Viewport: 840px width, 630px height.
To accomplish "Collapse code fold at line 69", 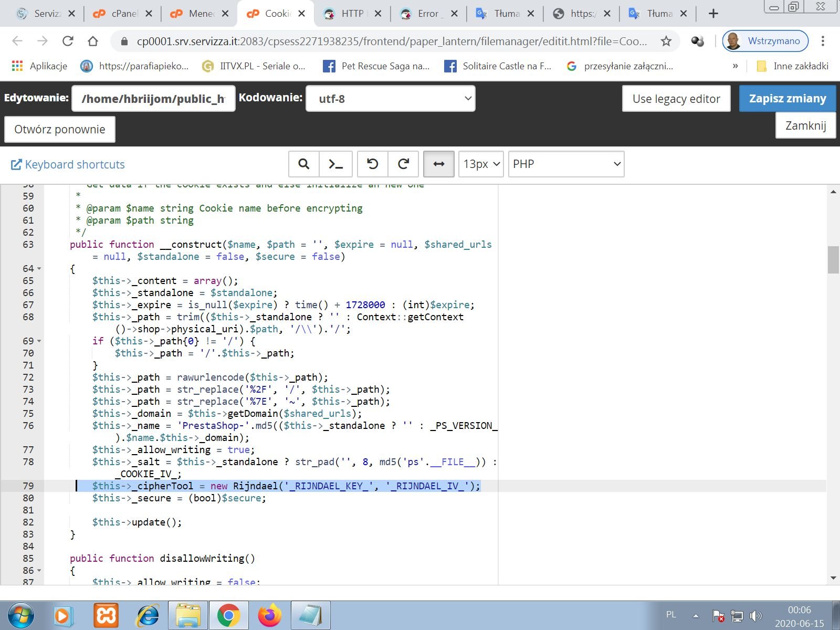I will pyautogui.click(x=39, y=341).
